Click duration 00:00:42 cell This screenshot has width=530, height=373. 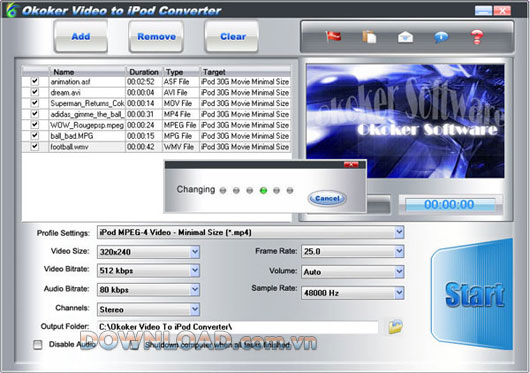point(141,147)
